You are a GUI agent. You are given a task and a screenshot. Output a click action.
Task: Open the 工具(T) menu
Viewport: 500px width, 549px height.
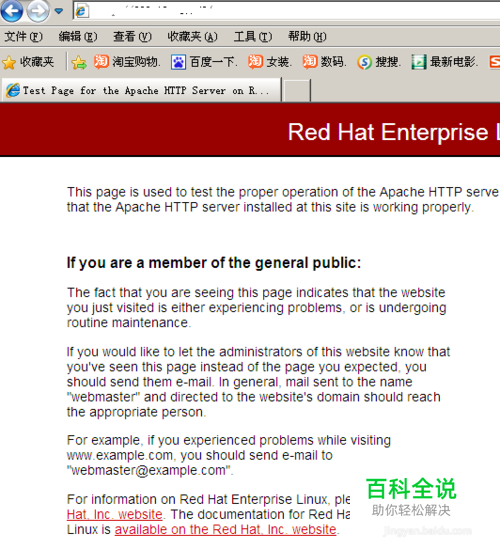coord(253,36)
